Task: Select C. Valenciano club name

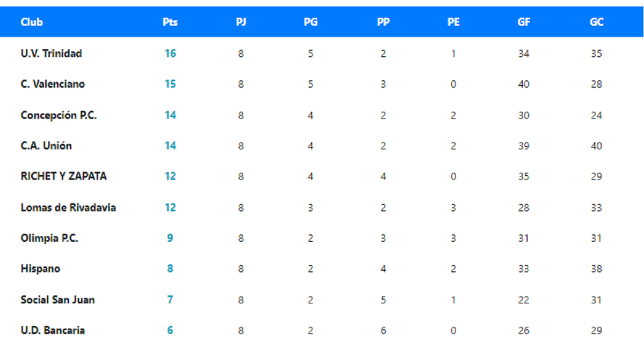Action: click(x=53, y=84)
